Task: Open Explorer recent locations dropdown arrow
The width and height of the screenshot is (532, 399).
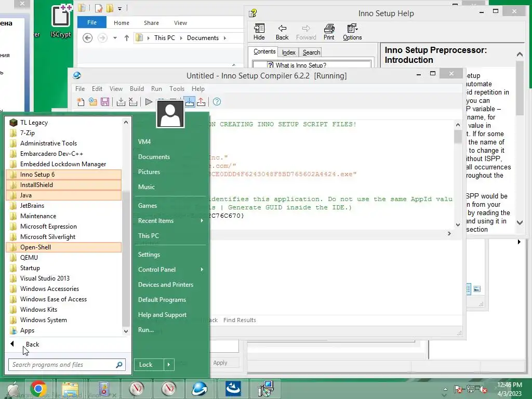Action: pos(115,38)
